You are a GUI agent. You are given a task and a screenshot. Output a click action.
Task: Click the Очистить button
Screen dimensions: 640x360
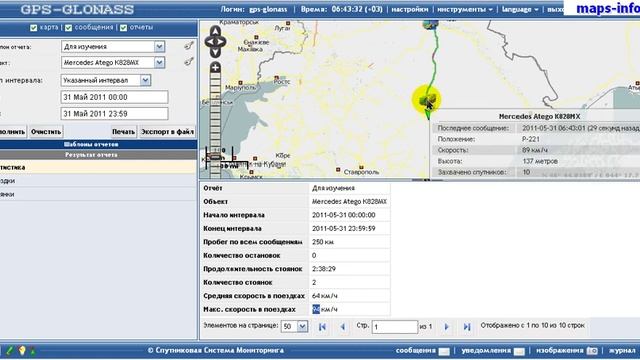(46, 132)
